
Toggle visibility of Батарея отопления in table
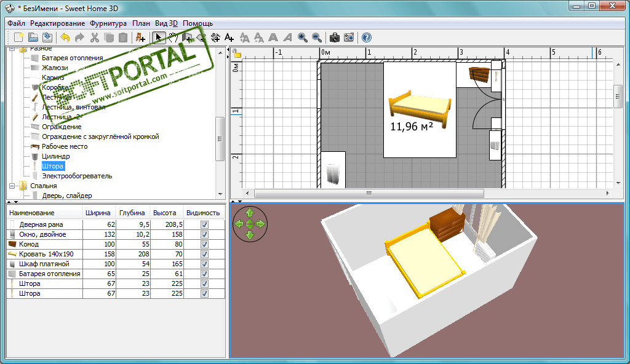tap(204, 274)
